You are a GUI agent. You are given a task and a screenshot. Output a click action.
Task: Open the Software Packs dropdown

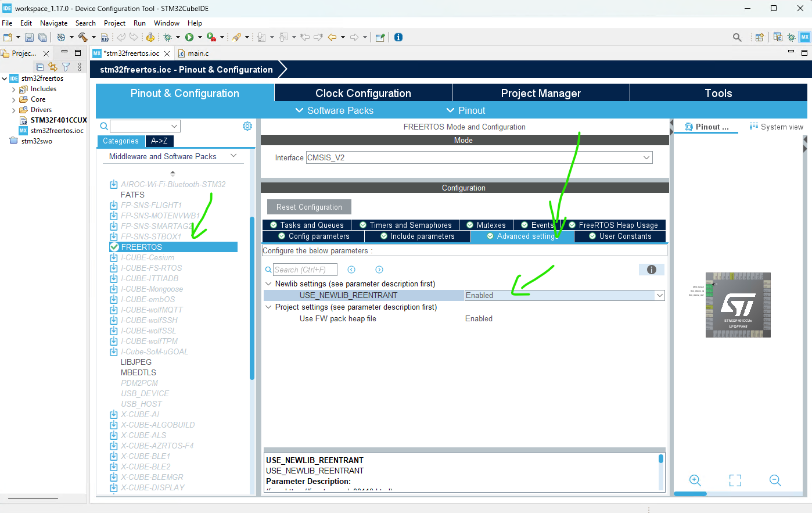point(335,110)
